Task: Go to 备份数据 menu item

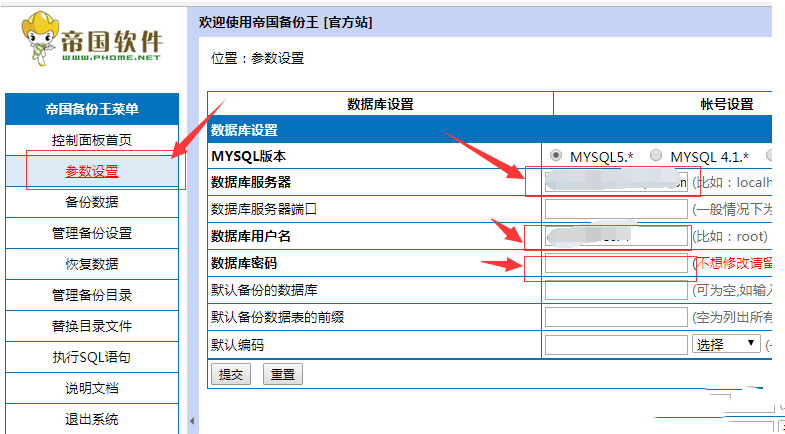Action: (92, 202)
